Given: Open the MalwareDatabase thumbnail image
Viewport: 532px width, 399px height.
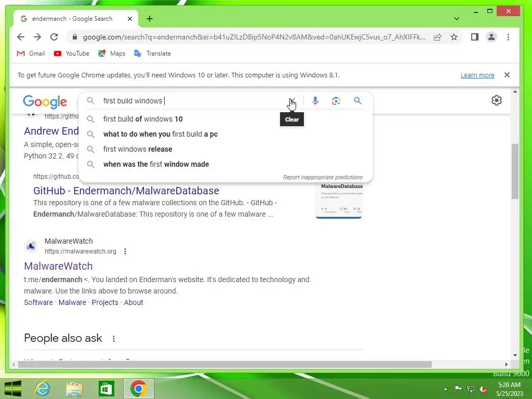Looking at the screenshot, I should coord(339,201).
